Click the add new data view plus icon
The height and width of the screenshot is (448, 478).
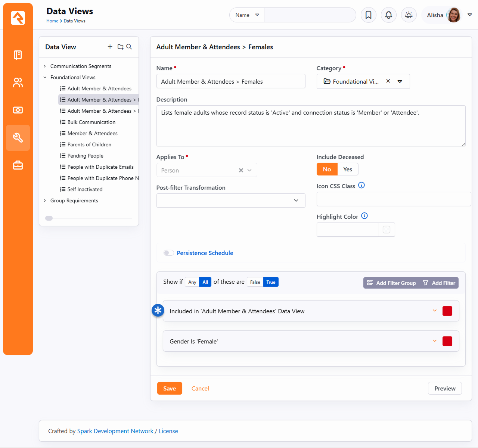(110, 47)
